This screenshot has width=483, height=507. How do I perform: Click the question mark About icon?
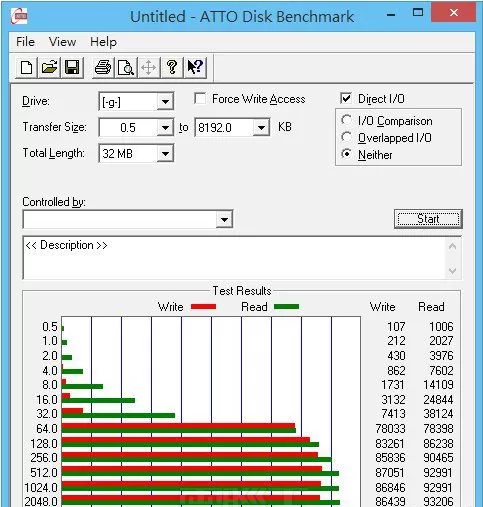tap(172, 68)
